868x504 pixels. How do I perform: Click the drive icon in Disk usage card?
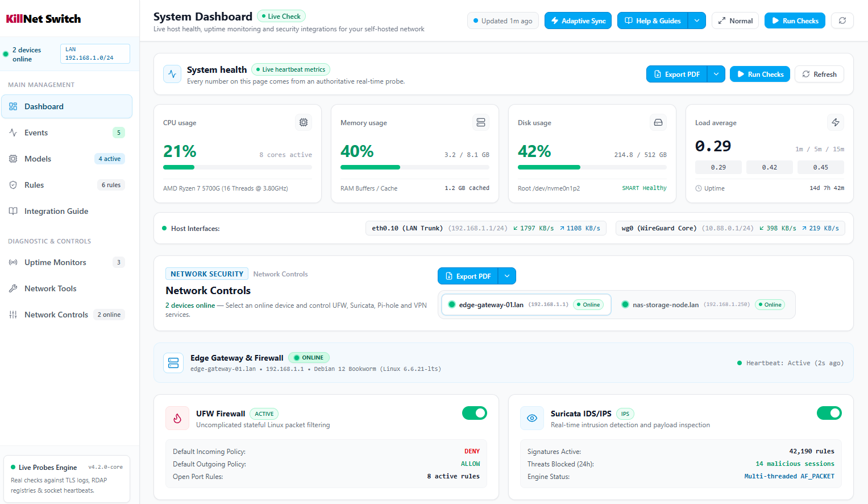tap(658, 122)
